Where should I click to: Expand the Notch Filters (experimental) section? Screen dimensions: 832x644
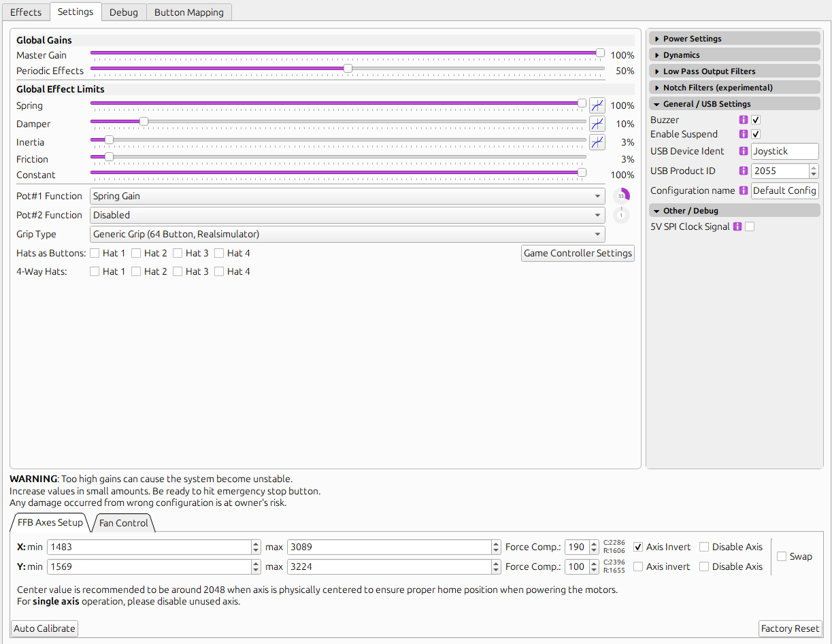coord(734,88)
